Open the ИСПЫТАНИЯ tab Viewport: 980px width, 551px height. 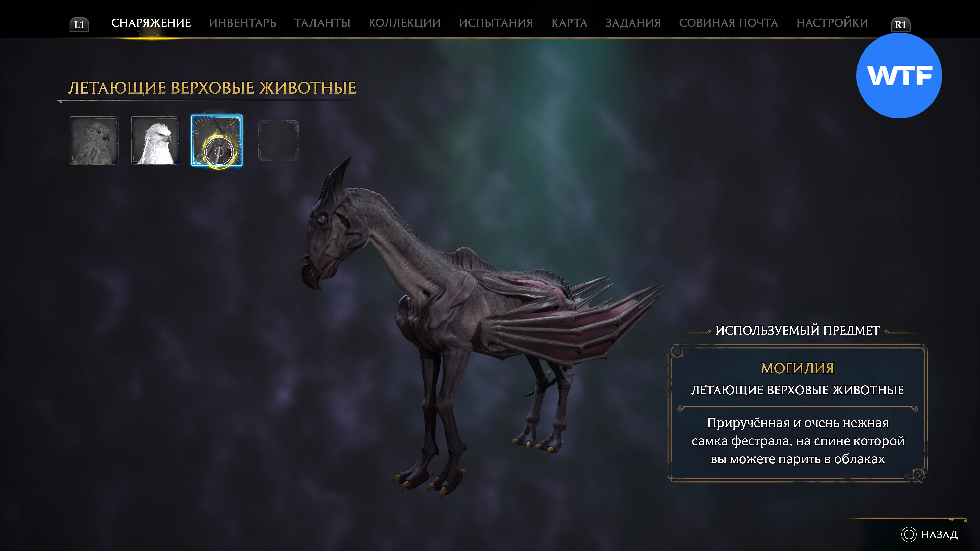(x=496, y=23)
